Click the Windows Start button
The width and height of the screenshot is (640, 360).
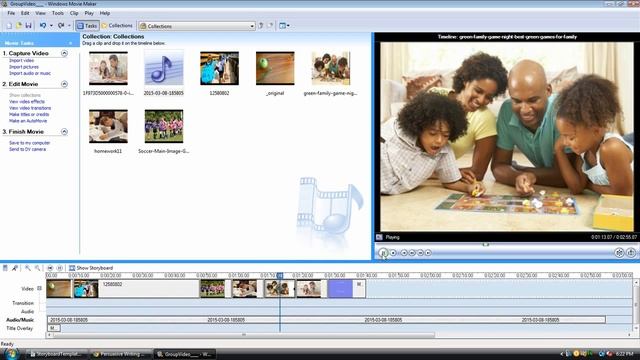[11, 353]
